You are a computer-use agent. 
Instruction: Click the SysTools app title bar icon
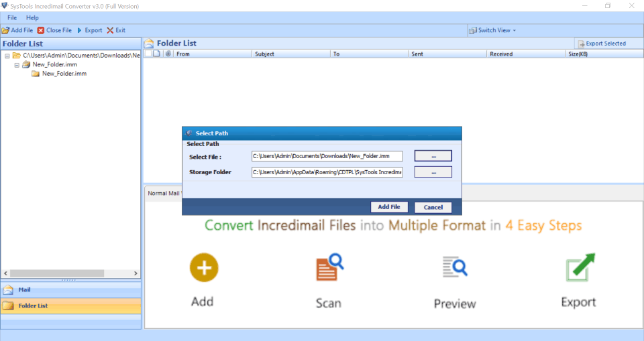tap(5, 6)
